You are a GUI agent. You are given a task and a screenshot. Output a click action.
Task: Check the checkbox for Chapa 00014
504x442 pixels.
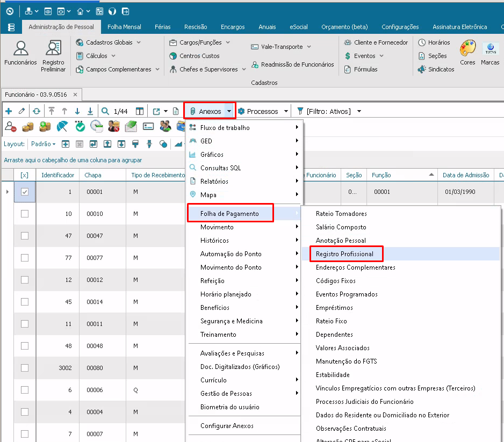point(25,302)
